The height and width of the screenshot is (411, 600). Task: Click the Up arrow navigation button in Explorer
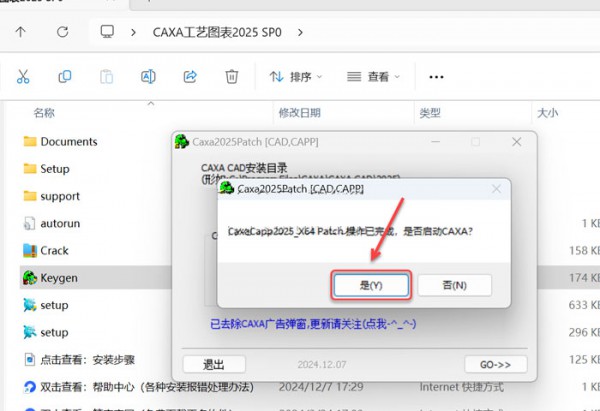21,32
